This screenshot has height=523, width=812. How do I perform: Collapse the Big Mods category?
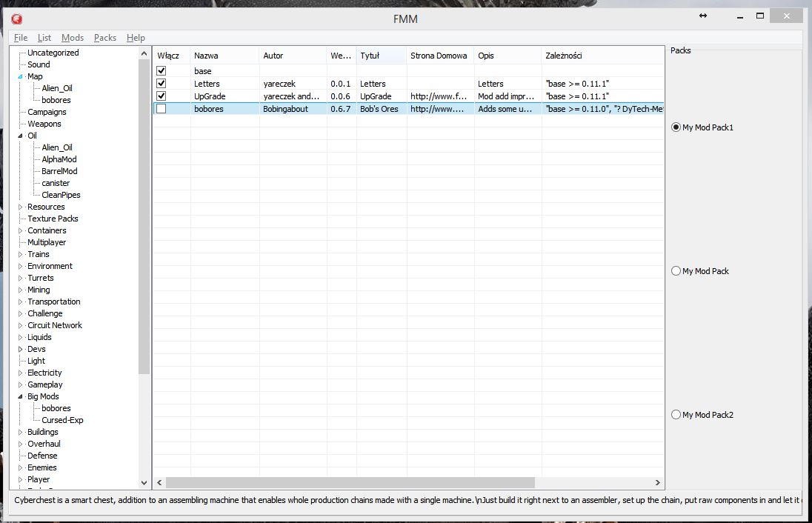tap(21, 397)
